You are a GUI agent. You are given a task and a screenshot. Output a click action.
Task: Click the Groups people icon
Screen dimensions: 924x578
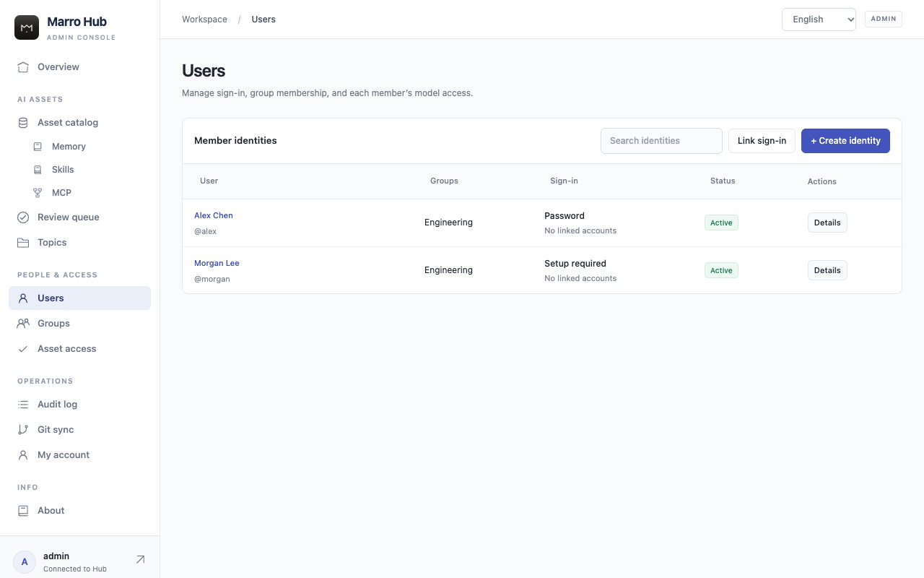[23, 324]
